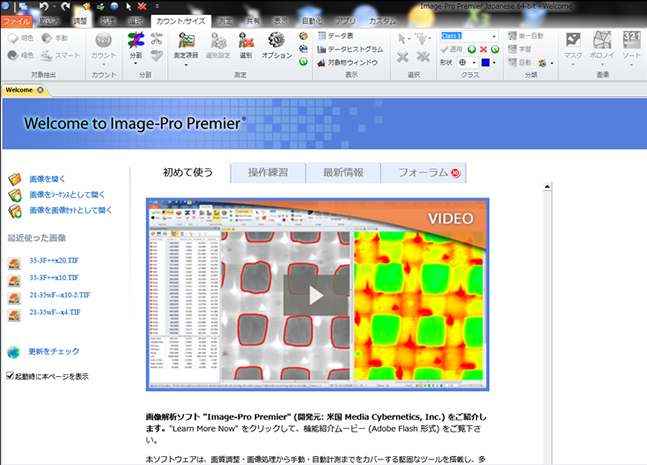Choose the manual (手動) extraction tool

tap(54, 38)
